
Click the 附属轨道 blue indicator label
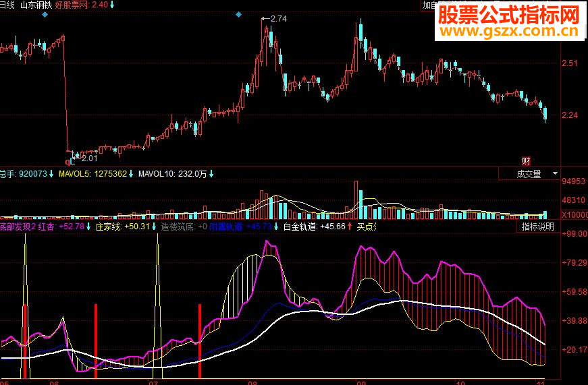[x=225, y=226]
